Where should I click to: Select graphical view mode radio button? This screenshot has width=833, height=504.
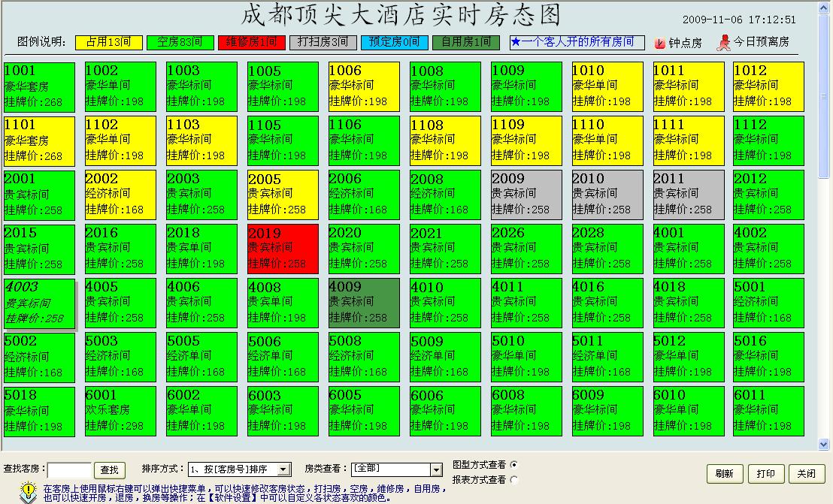[513, 465]
